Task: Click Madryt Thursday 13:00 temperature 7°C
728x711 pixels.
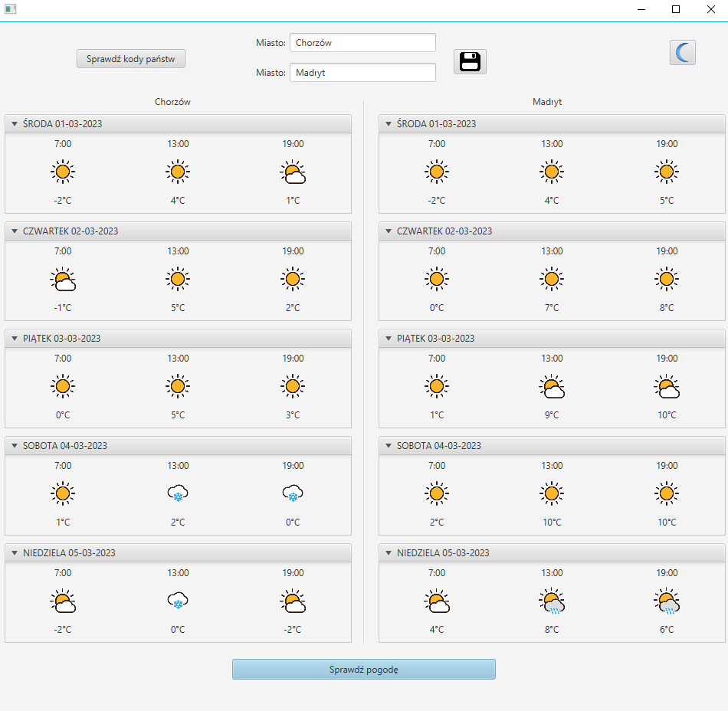Action: [x=552, y=308]
